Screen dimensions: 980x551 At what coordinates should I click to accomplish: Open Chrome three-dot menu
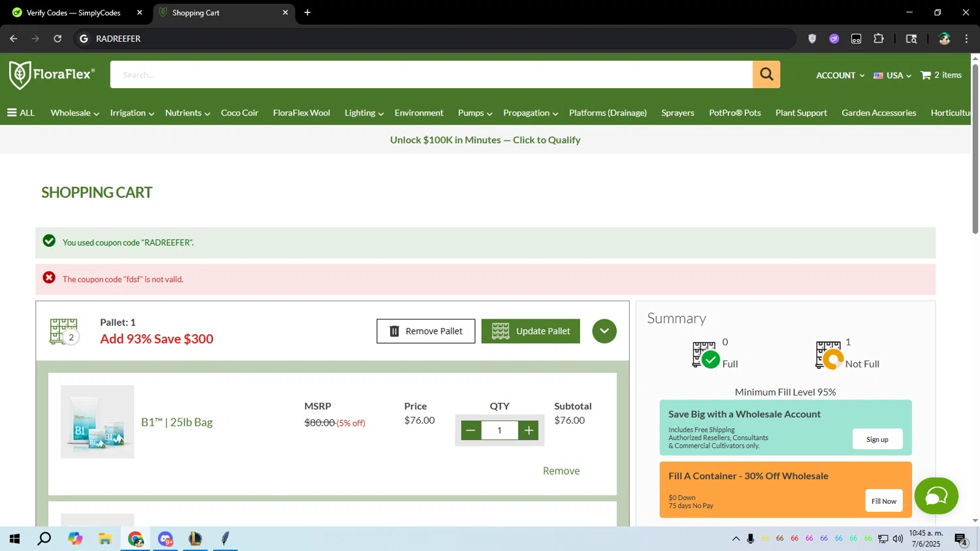pyautogui.click(x=966, y=39)
